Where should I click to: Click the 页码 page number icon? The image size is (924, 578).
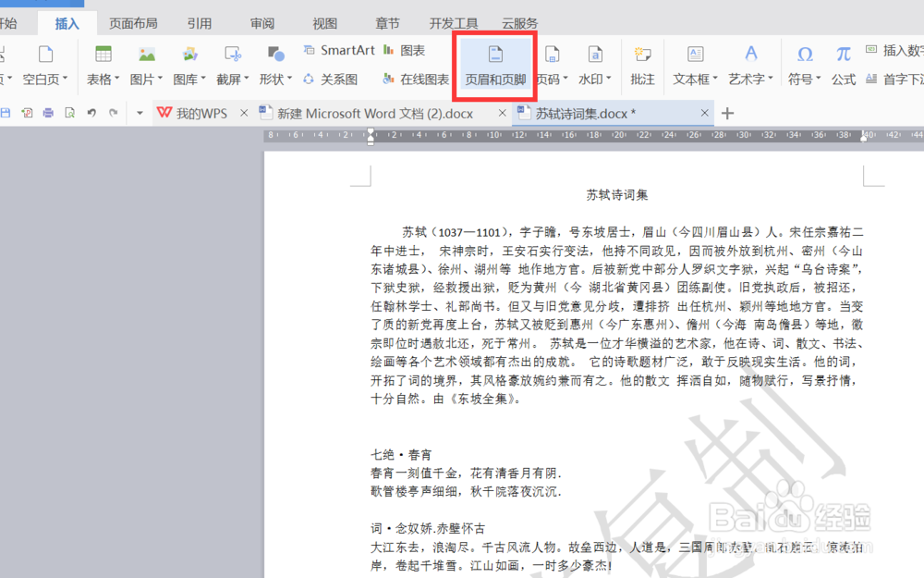[553, 55]
